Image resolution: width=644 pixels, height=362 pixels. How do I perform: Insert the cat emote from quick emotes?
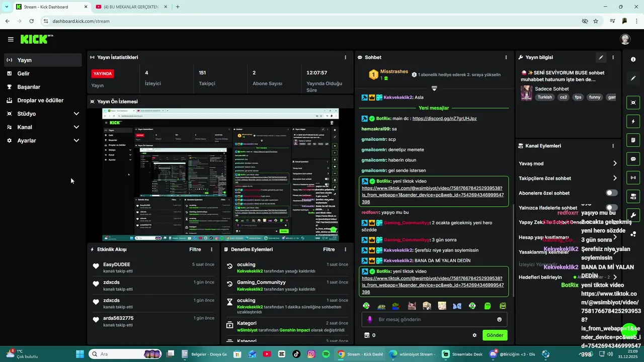(412, 306)
